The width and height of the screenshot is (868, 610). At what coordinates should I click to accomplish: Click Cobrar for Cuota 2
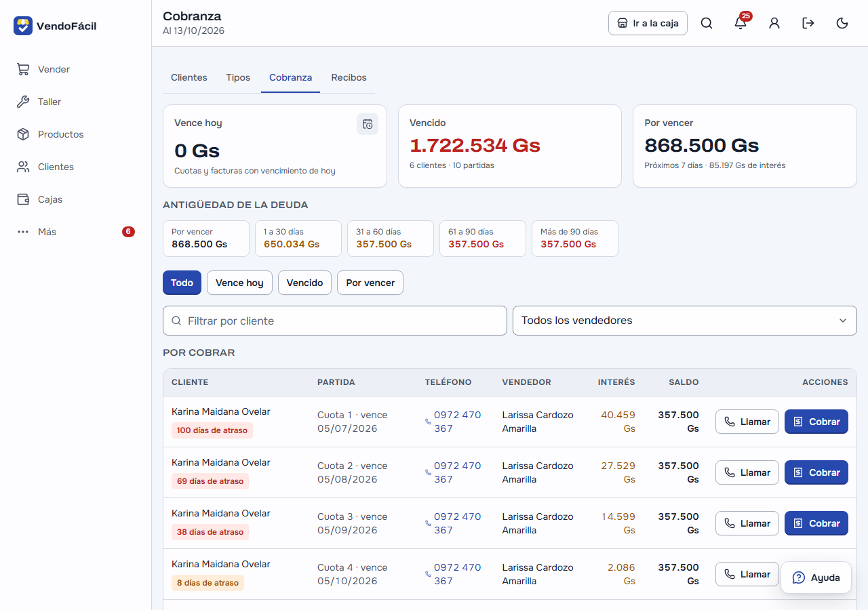click(x=816, y=472)
